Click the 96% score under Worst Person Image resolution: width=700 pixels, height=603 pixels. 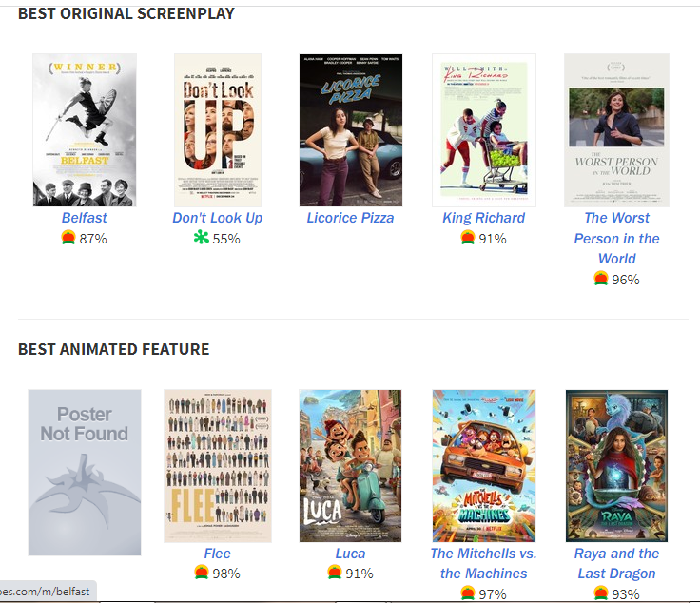point(626,280)
